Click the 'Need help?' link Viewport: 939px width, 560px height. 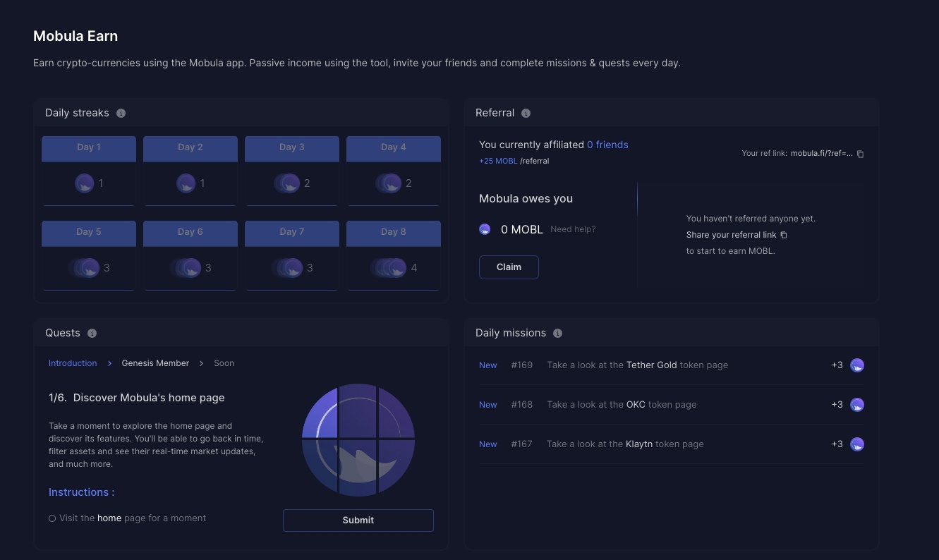click(573, 229)
